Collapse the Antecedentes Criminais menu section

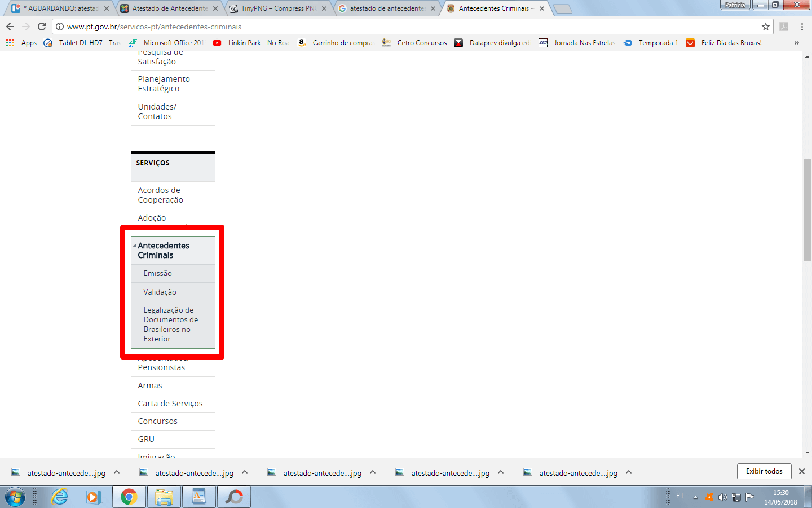(135, 246)
